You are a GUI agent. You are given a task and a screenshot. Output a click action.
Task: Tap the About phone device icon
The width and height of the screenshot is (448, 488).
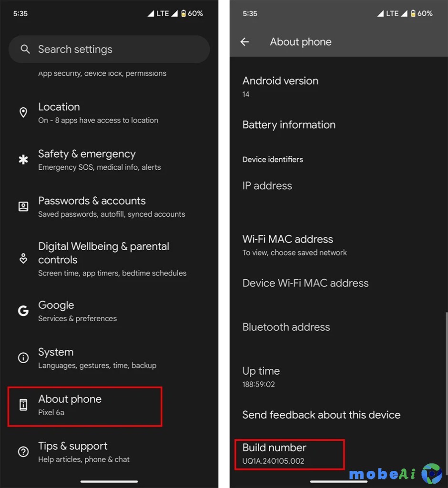pos(23,405)
